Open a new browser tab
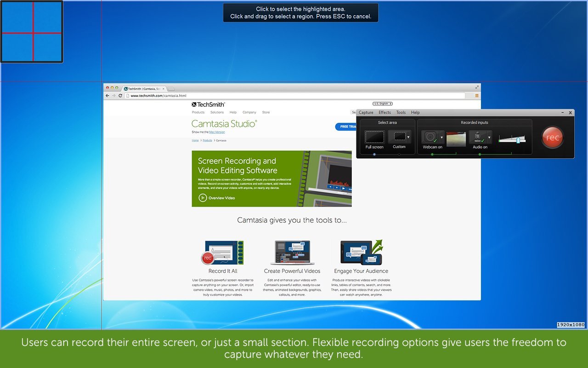 pos(170,88)
